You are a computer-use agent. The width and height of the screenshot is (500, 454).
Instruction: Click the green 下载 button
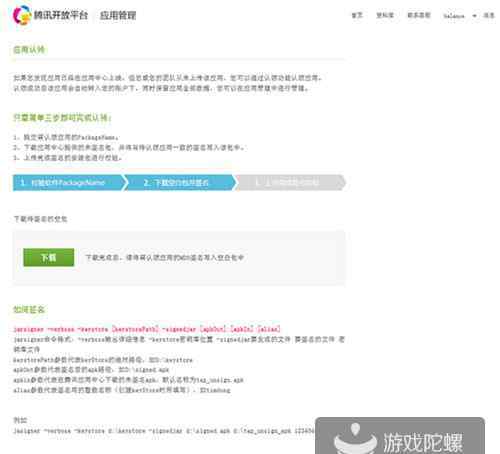point(49,257)
